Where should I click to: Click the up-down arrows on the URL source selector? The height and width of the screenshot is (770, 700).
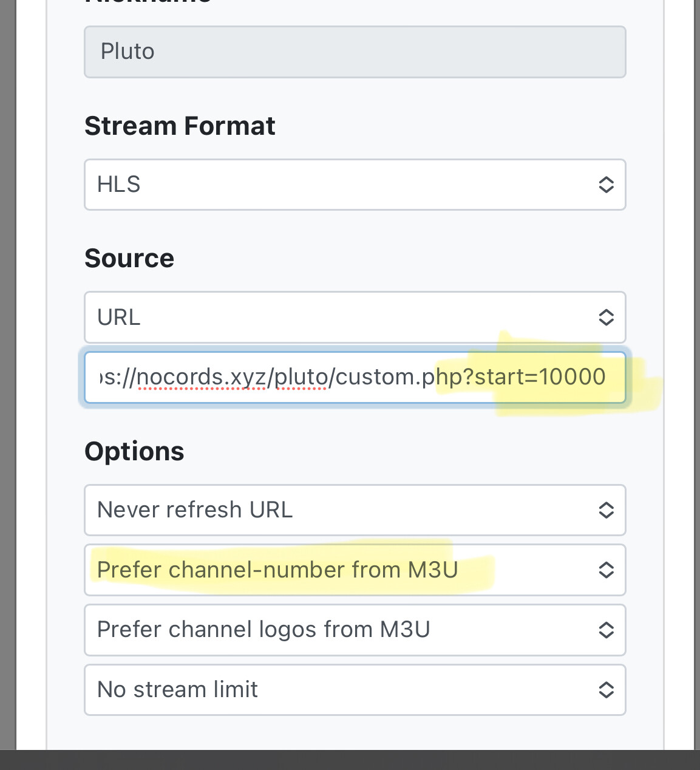point(606,317)
